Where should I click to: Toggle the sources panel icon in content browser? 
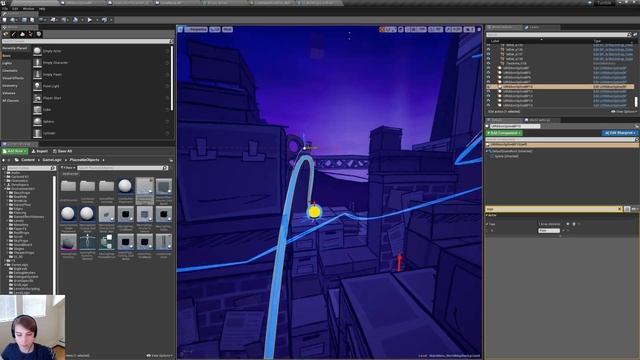click(4, 168)
